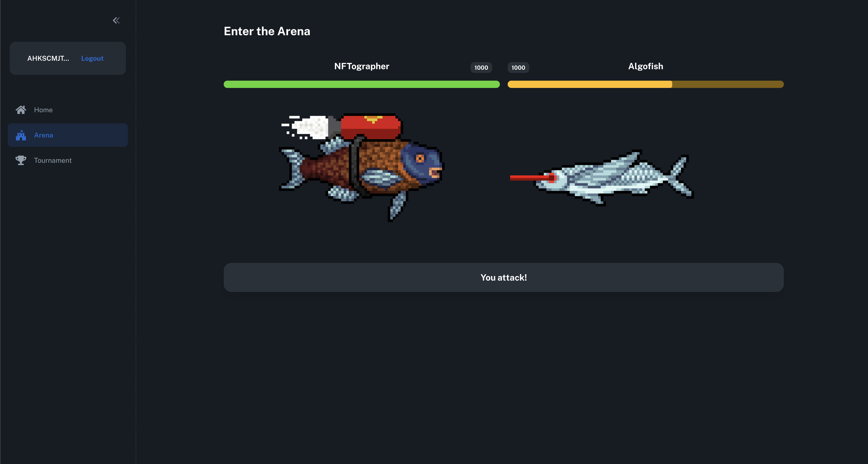Click the Algofish yellow health bar
Image resolution: width=868 pixels, height=464 pixels.
pyautogui.click(x=645, y=84)
